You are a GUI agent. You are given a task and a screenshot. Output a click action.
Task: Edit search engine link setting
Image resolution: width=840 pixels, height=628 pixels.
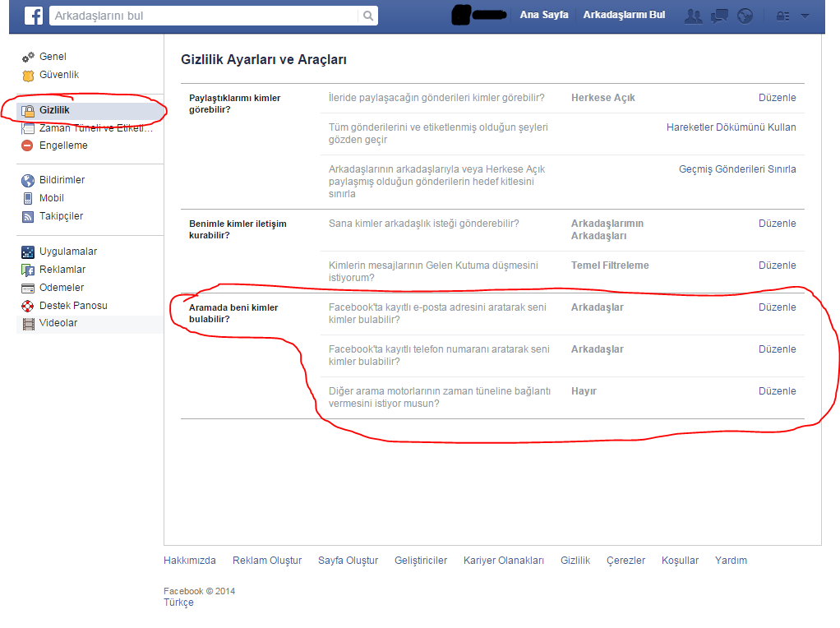[x=777, y=391]
